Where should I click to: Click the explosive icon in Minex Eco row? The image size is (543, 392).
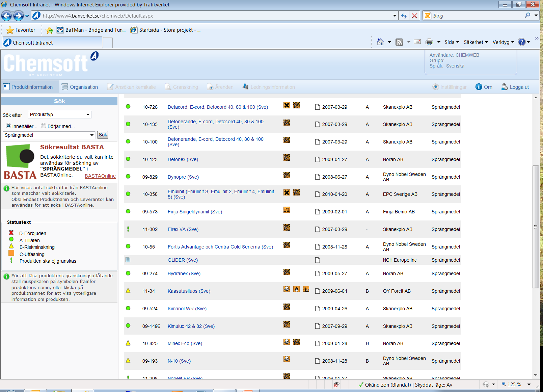click(x=296, y=341)
